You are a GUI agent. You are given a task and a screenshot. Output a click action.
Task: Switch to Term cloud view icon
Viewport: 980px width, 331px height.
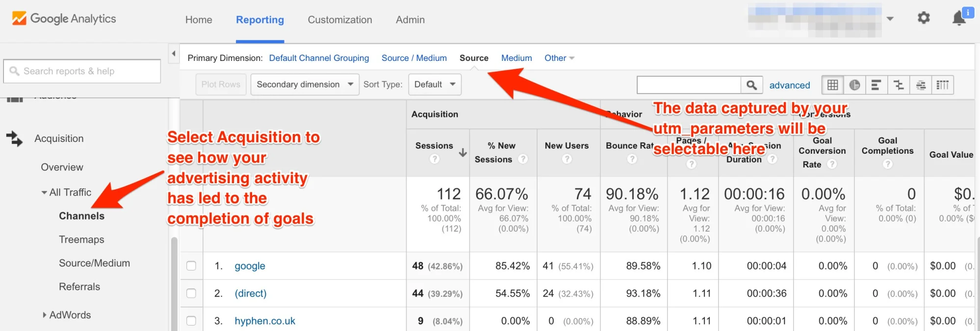point(921,85)
